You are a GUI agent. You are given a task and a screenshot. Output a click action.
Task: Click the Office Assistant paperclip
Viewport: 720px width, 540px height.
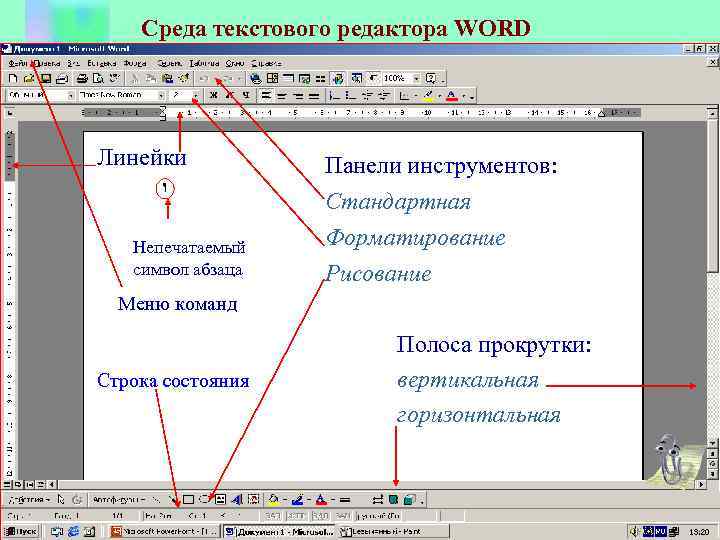(x=670, y=458)
